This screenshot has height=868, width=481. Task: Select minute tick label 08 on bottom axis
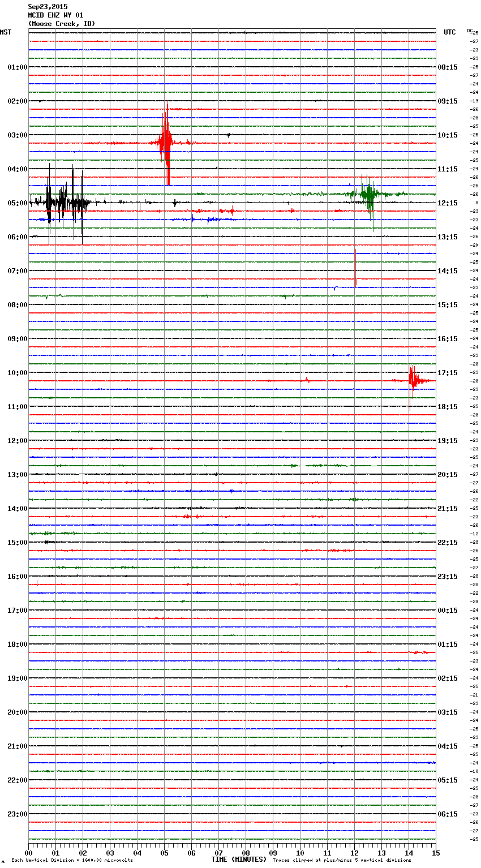246,853
